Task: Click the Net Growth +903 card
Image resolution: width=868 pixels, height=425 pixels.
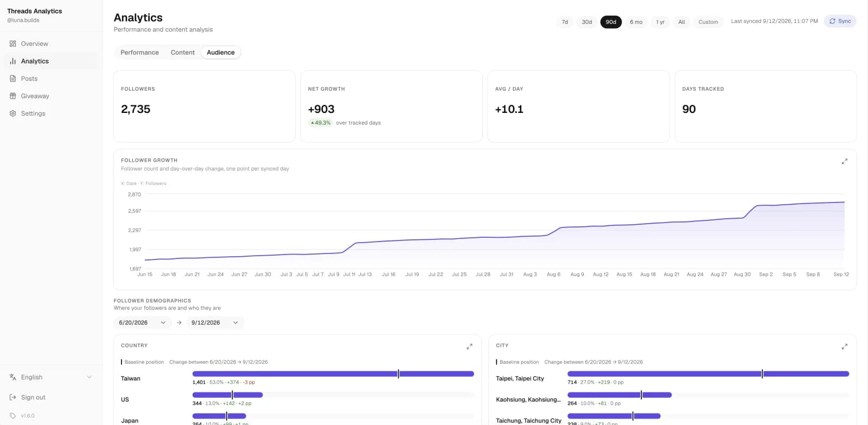Action: [391, 106]
